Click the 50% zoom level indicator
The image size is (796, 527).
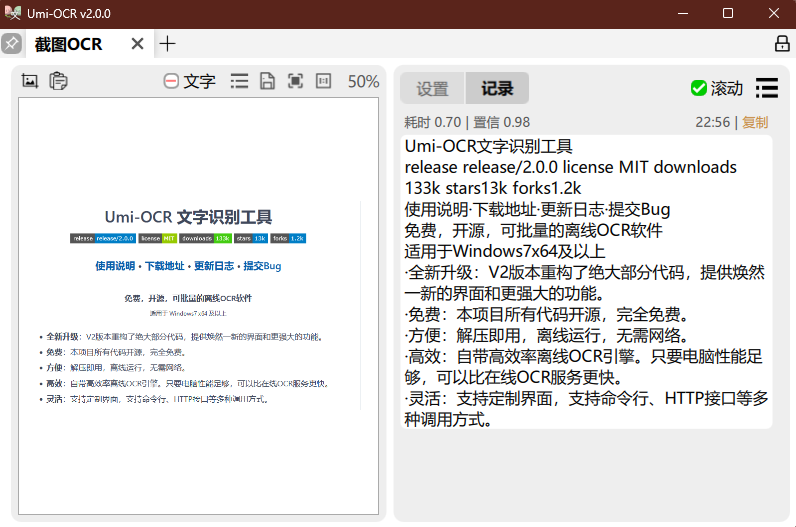pos(363,82)
